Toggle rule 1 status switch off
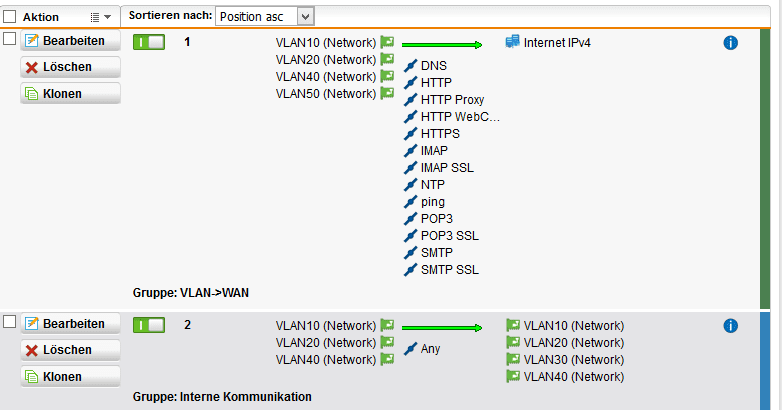 pyautogui.click(x=148, y=42)
